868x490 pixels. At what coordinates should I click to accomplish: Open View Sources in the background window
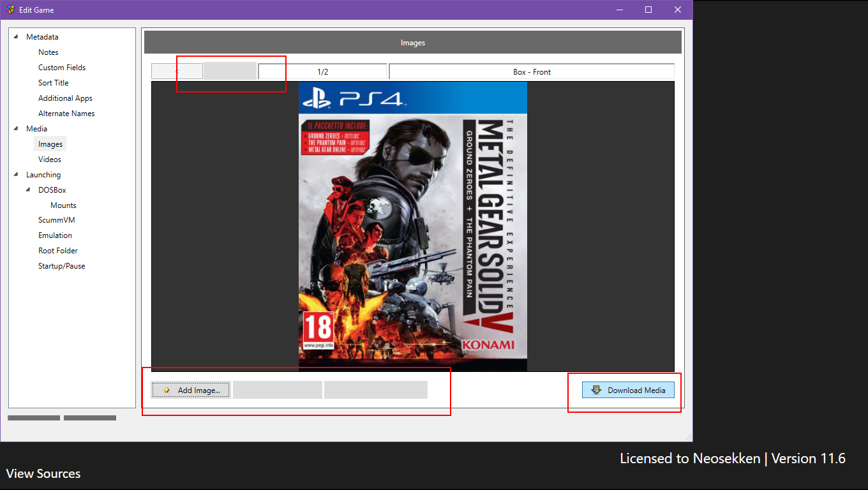(43, 473)
